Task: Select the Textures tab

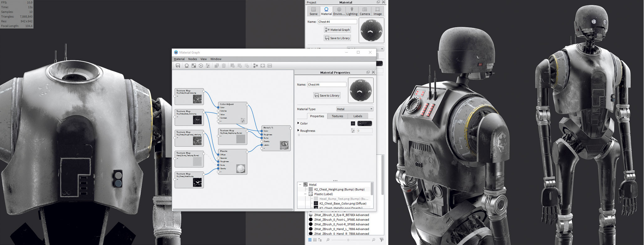Action: 338,116
